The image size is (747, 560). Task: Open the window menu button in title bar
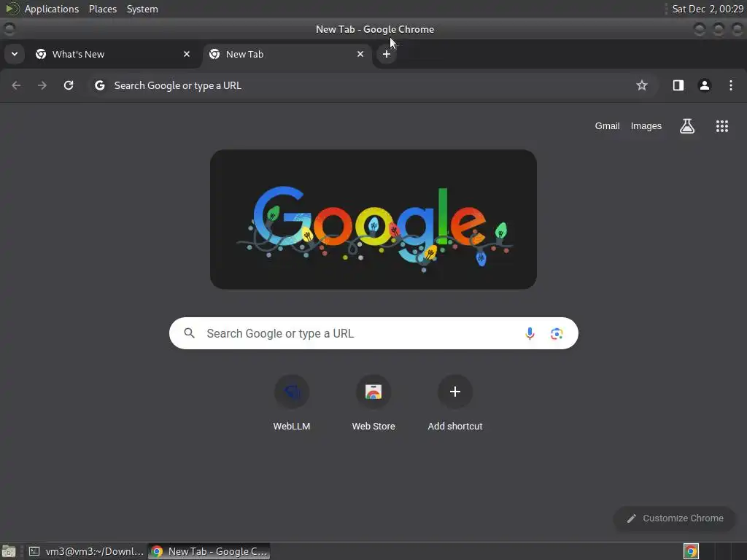(9, 29)
